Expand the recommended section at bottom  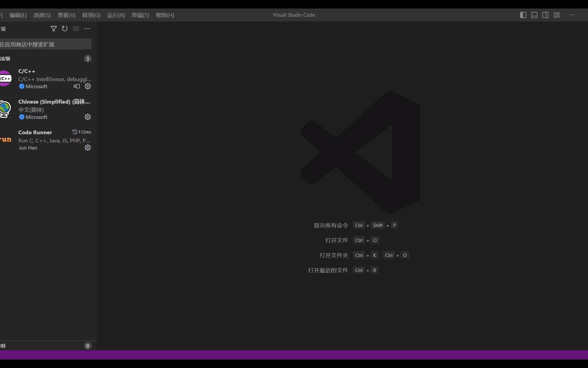48,346
